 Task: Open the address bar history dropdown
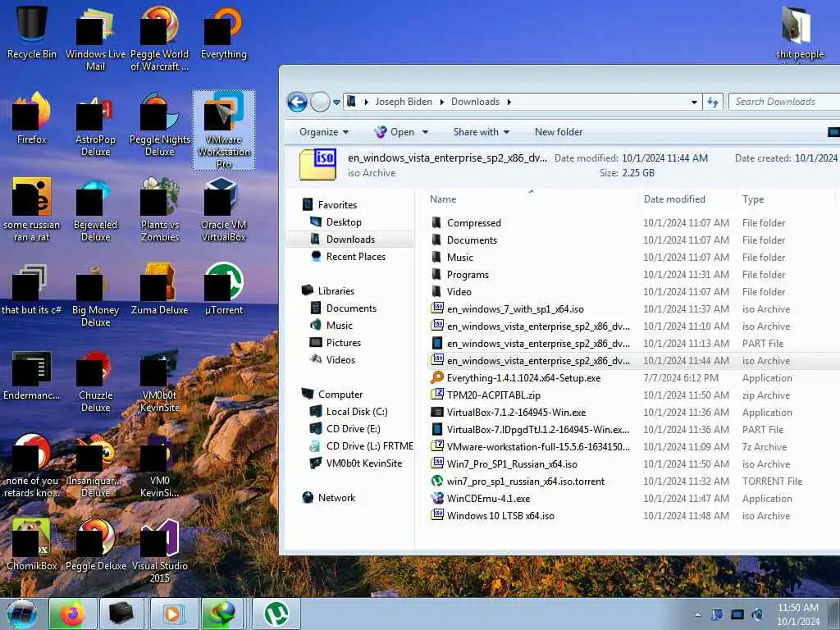[x=694, y=102]
